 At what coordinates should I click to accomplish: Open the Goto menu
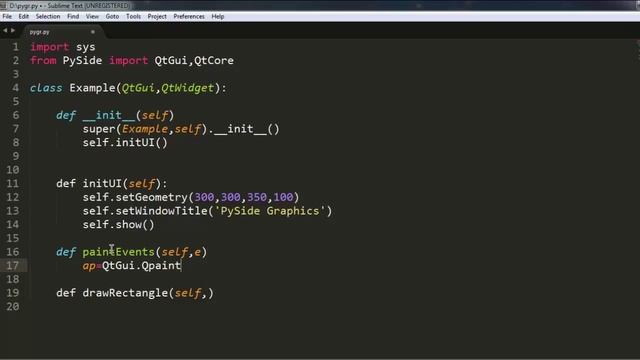[112, 16]
